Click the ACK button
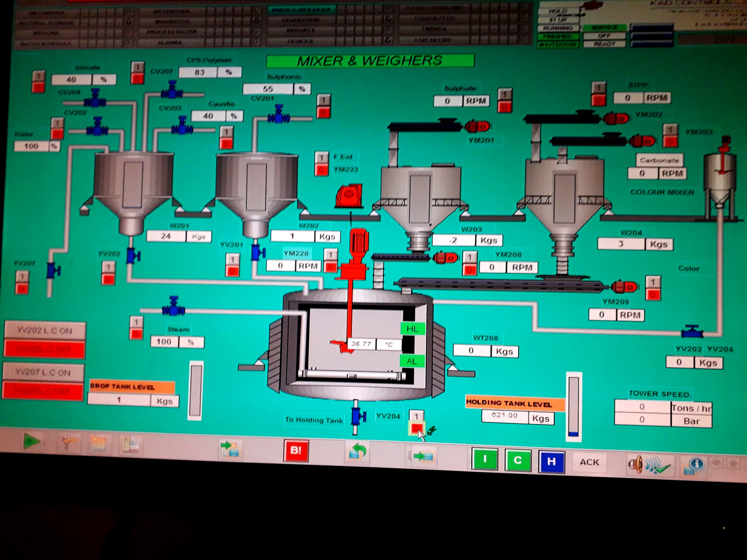 589,462
